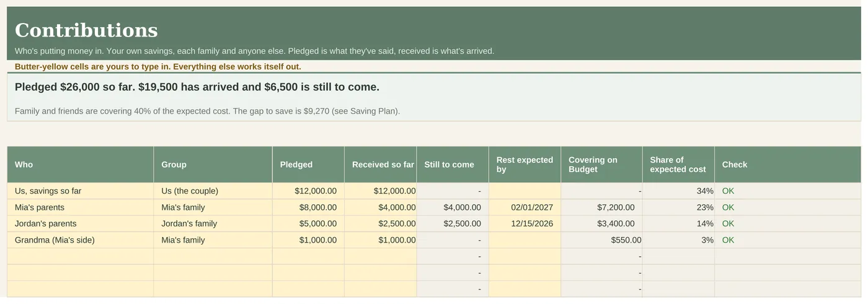Image resolution: width=868 pixels, height=304 pixels.
Task: Select the "Who's putting money in" subtitle text
Action: pos(254,51)
